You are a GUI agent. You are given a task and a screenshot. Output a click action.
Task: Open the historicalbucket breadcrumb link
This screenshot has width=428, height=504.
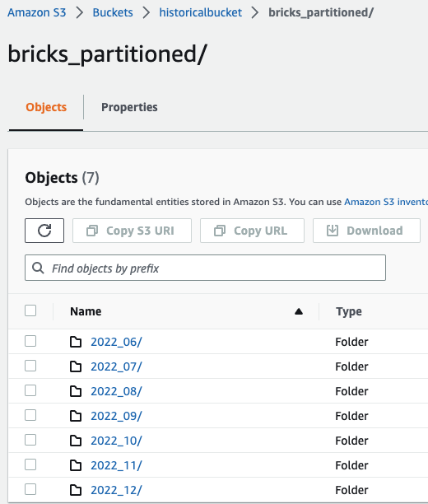tap(201, 12)
